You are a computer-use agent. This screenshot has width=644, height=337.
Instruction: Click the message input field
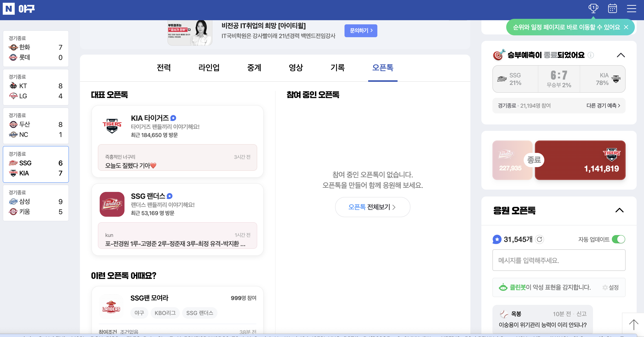click(x=559, y=260)
